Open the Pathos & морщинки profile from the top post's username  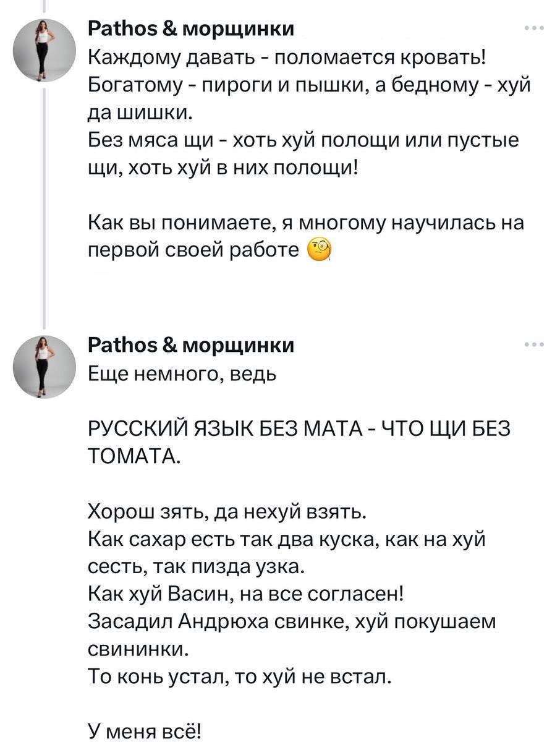click(190, 29)
